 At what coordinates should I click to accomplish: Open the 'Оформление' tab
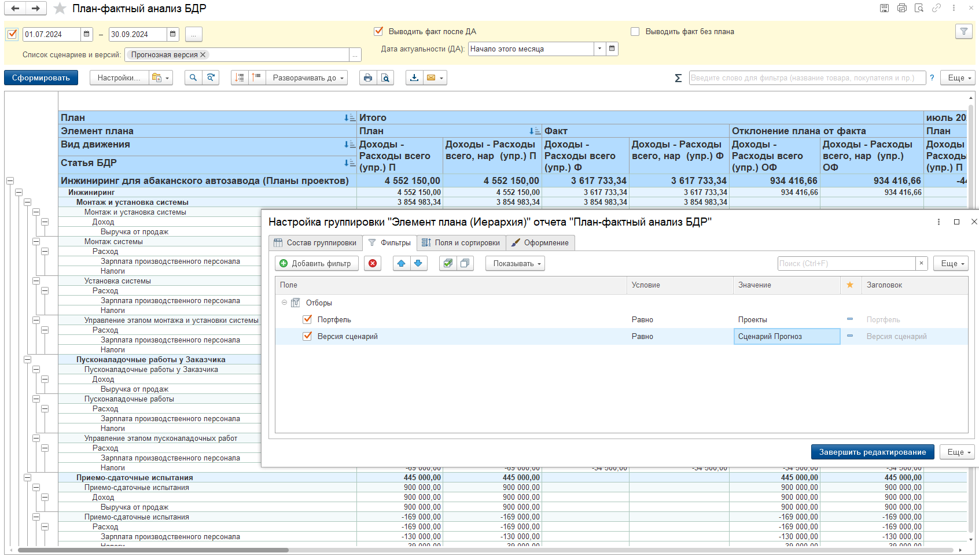[x=540, y=243]
